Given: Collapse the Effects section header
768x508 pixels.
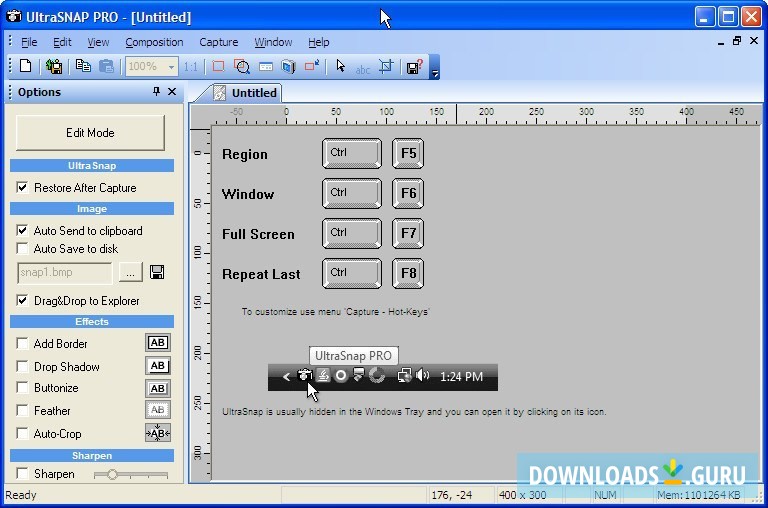Looking at the screenshot, I should (x=92, y=321).
